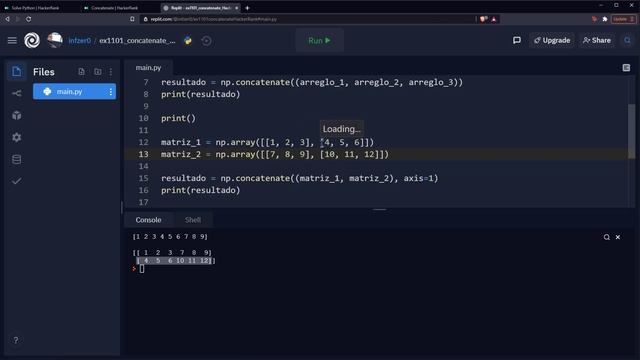Click line 12 matriz_1 code line
The height and width of the screenshot is (360, 640).
click(x=267, y=142)
